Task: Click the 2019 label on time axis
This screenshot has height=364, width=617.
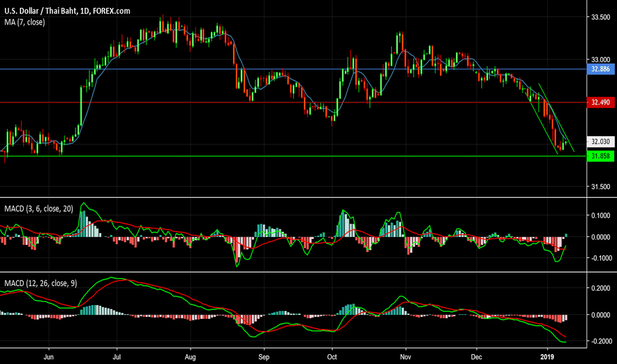Action: click(547, 357)
